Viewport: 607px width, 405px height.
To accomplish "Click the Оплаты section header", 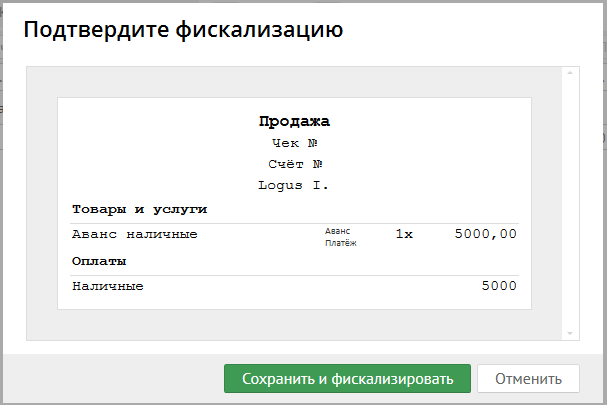I will [x=99, y=261].
